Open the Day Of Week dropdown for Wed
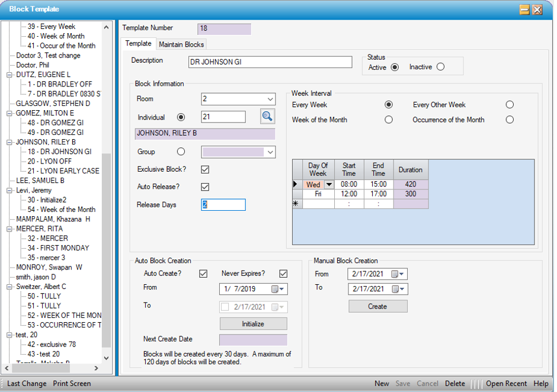Viewport: 557px width, 392px height. [x=329, y=185]
